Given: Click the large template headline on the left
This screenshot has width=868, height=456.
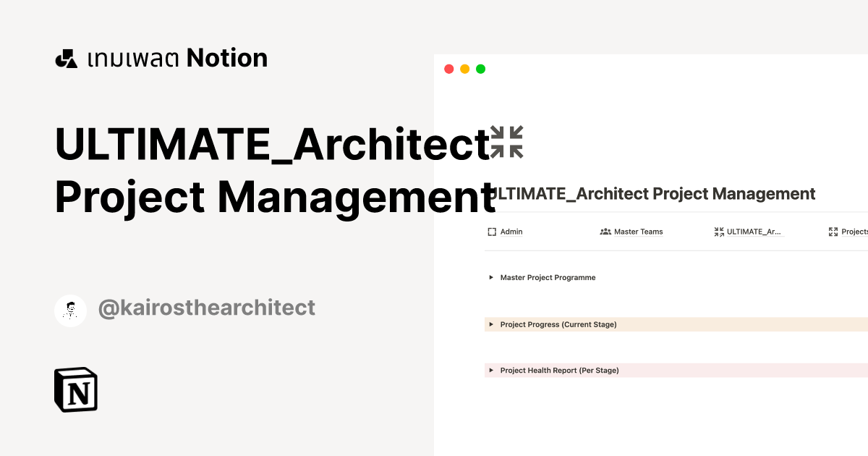Looking at the screenshot, I should click(x=275, y=172).
